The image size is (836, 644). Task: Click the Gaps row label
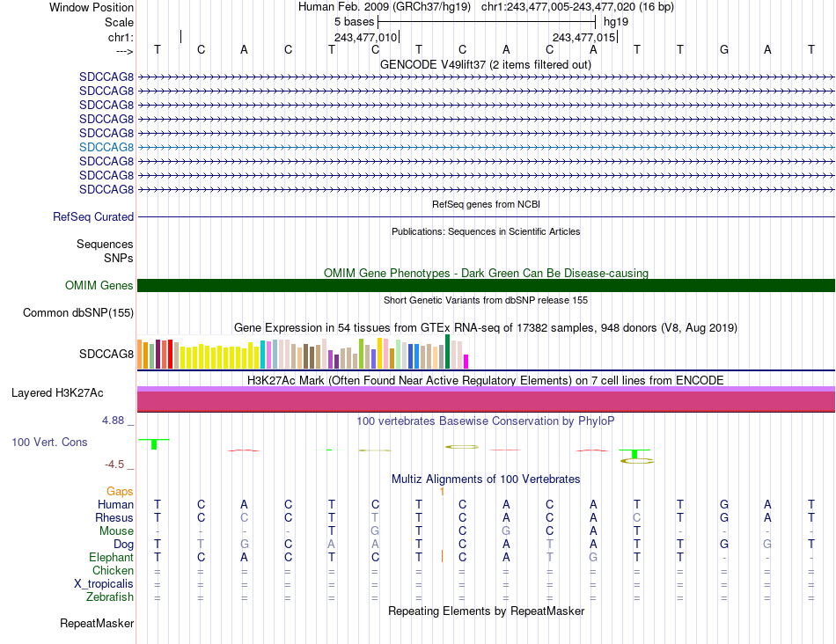point(120,491)
